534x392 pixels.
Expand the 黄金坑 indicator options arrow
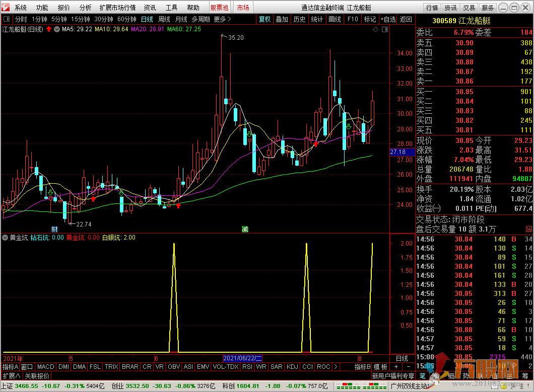[5, 238]
